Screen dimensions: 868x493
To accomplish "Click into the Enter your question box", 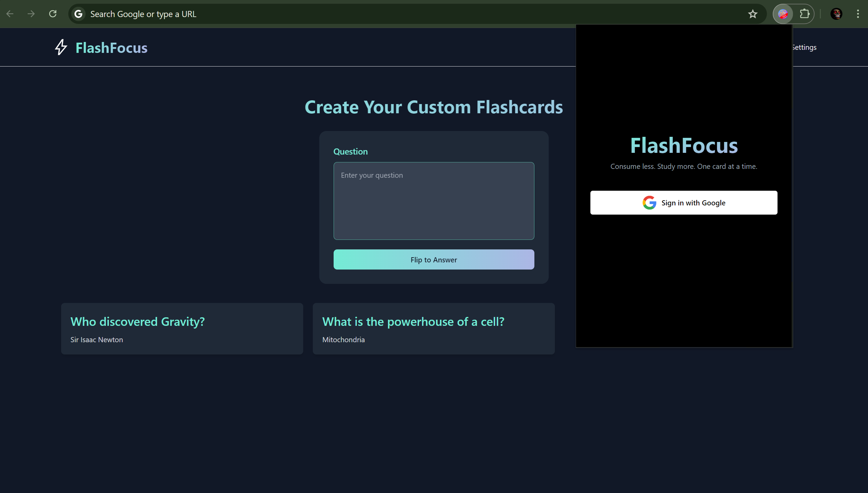I will click(x=434, y=201).
